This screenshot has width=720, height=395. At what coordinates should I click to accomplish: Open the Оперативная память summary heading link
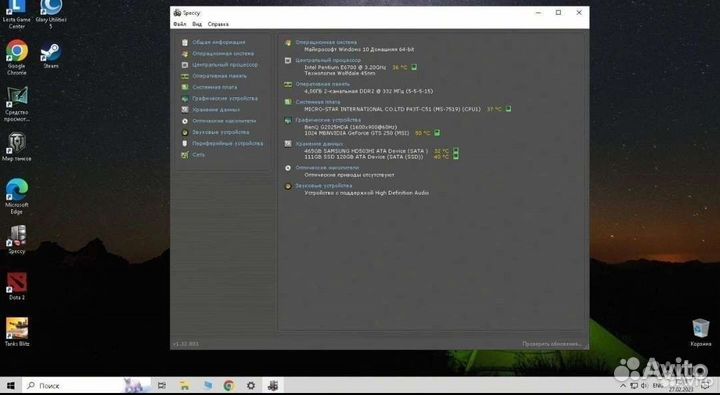coord(322,85)
